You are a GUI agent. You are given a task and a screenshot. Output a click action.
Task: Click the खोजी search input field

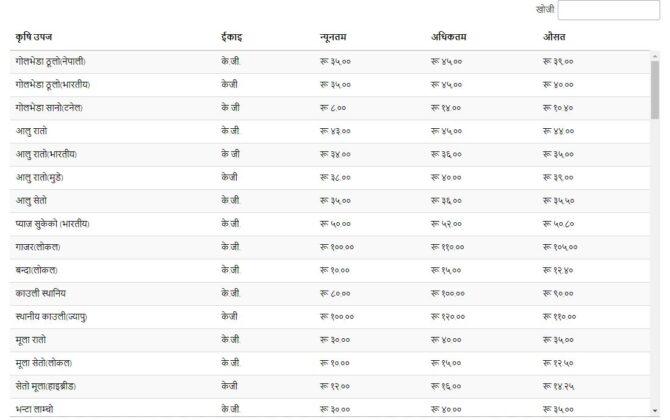click(x=608, y=11)
